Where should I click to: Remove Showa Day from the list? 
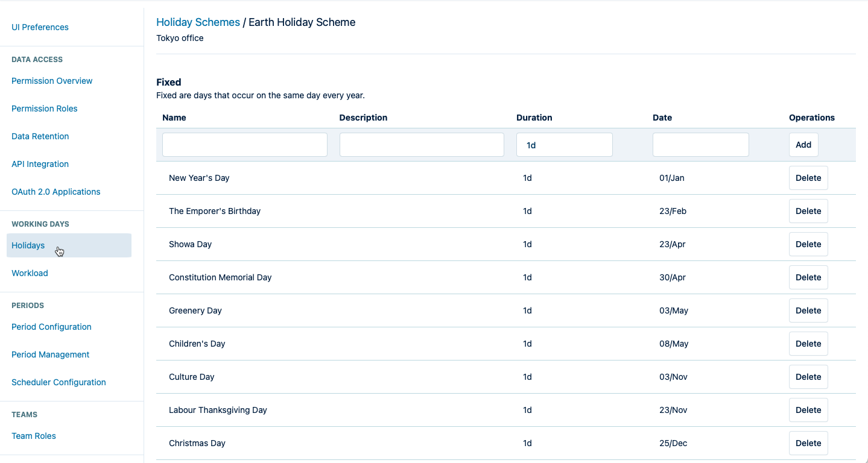click(808, 244)
